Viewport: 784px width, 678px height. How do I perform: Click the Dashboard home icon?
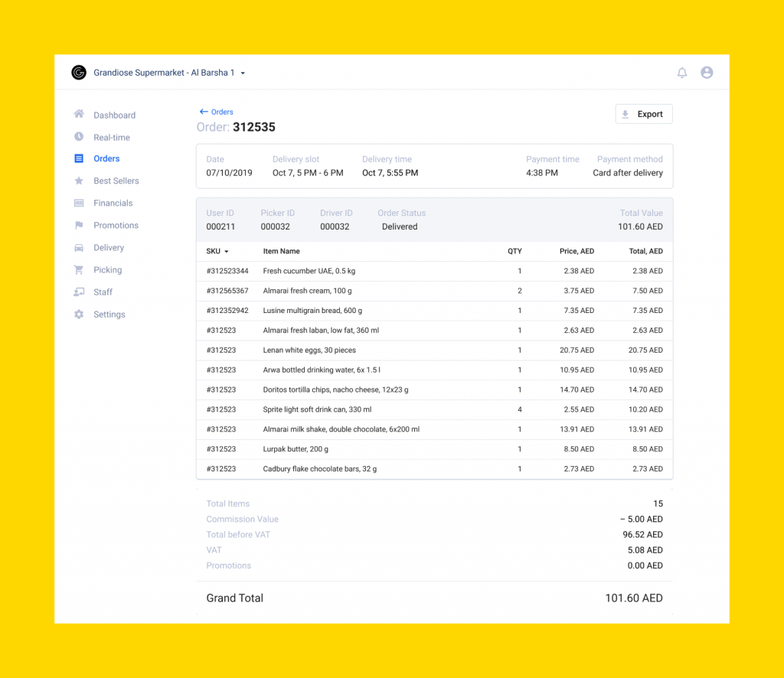79,115
